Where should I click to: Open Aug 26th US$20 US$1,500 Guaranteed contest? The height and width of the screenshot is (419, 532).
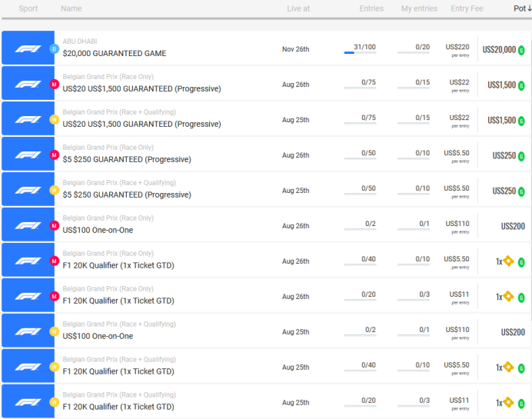141,88
